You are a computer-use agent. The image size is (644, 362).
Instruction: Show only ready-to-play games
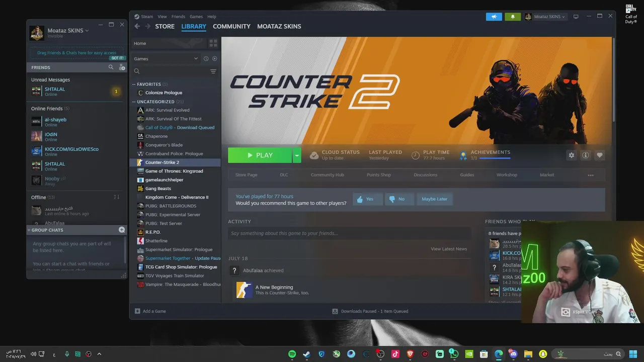[214, 59]
